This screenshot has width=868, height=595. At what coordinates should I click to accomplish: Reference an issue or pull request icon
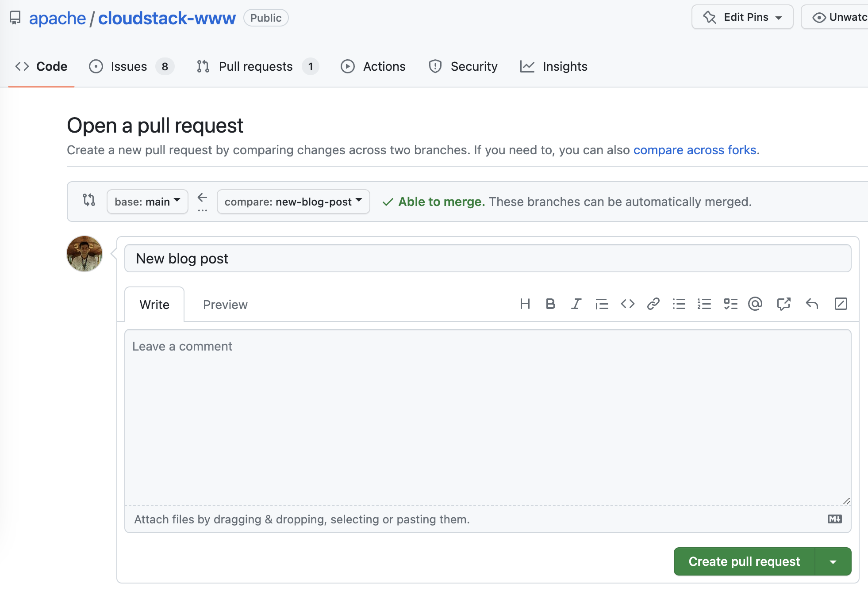coord(784,304)
